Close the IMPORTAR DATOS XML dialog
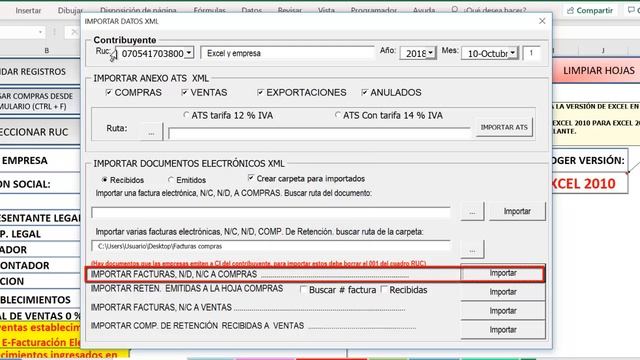 coord(542,21)
